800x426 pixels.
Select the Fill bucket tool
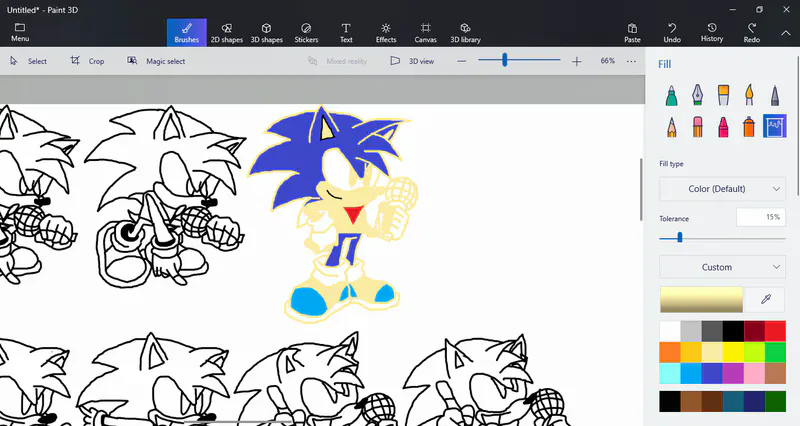(774, 126)
